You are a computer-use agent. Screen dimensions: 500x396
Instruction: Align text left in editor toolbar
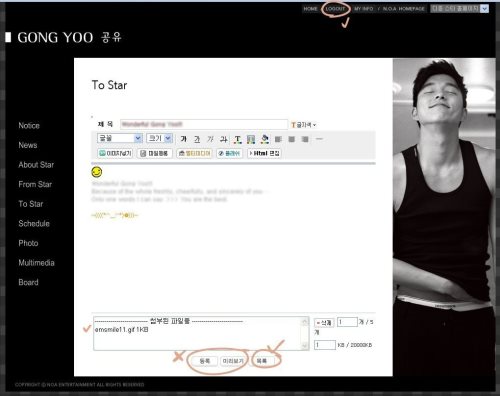pos(278,139)
